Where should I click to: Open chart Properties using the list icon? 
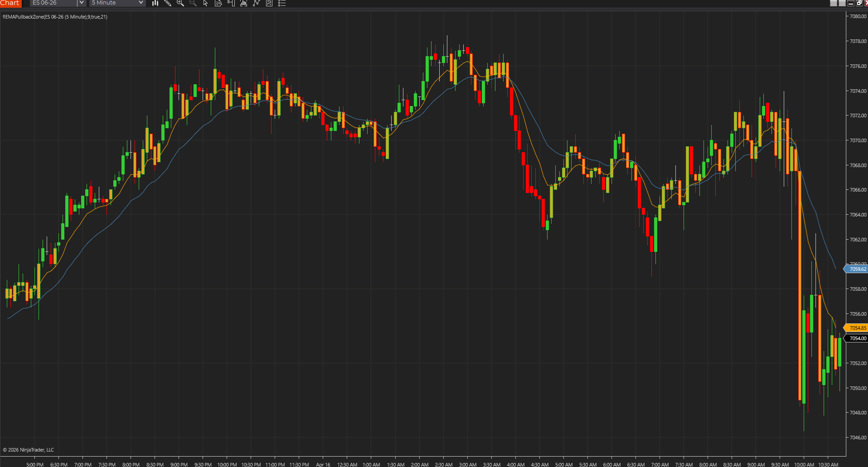[x=281, y=3]
